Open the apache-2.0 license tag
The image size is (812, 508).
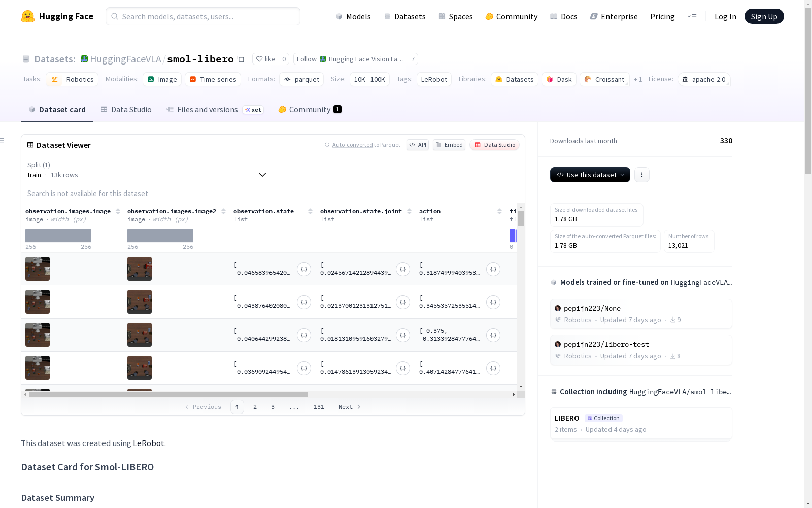click(704, 79)
